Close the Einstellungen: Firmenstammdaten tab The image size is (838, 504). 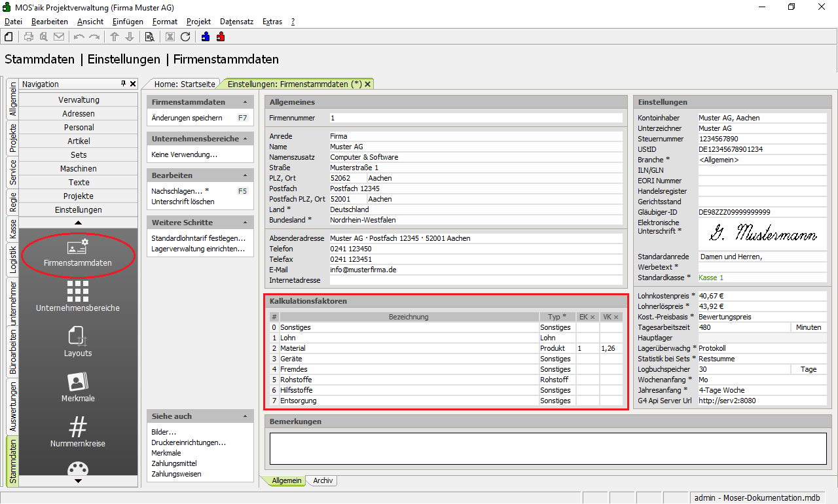pyautogui.click(x=368, y=84)
